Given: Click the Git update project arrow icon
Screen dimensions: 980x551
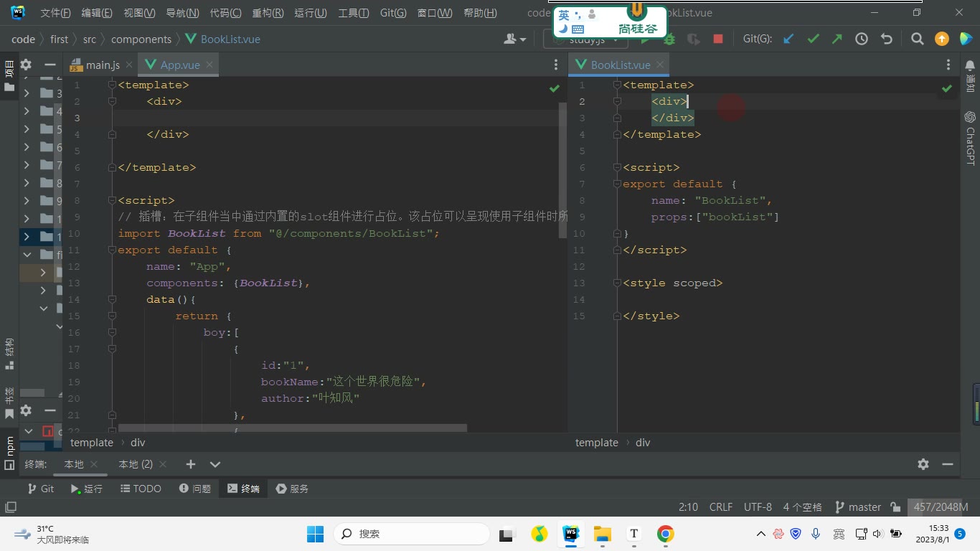Looking at the screenshot, I should coord(788,39).
